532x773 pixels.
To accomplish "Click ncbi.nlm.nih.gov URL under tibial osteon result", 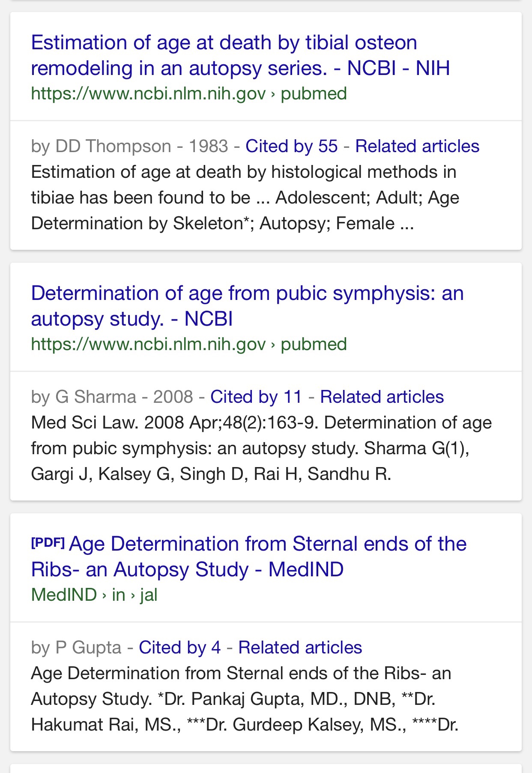I will click(148, 93).
